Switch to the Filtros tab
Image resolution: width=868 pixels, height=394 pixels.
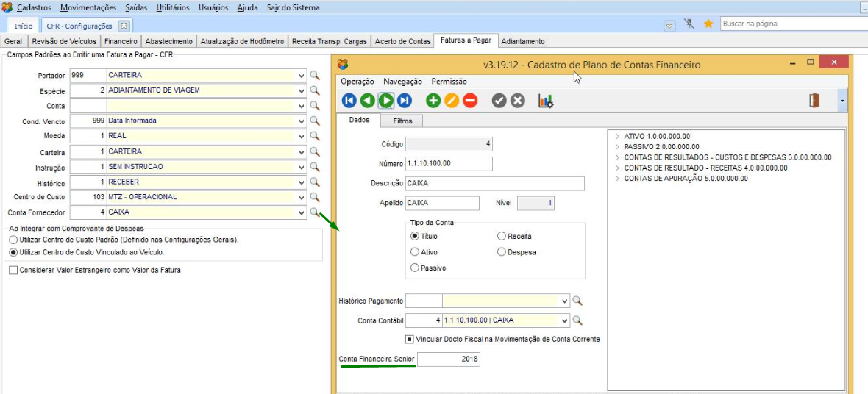point(402,121)
